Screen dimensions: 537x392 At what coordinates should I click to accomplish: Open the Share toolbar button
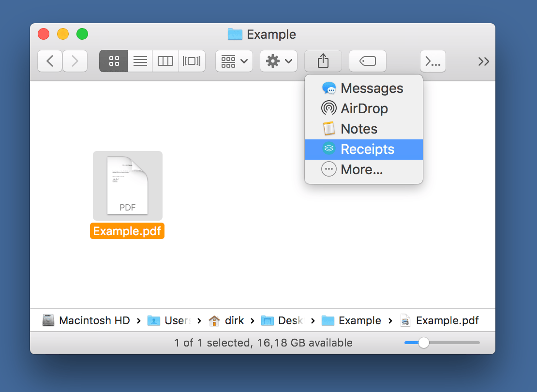click(x=323, y=61)
